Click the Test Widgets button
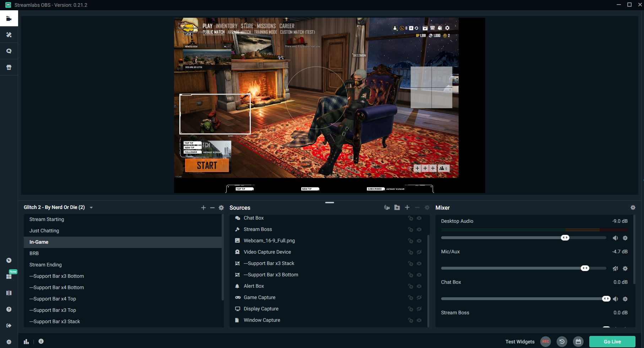Image resolution: width=644 pixels, height=348 pixels. pyautogui.click(x=520, y=342)
